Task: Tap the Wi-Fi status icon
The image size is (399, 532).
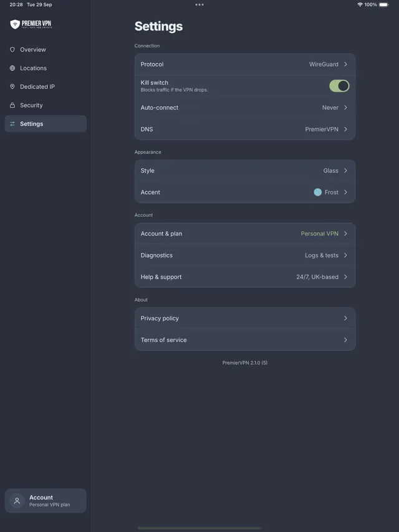Action: (360, 5)
